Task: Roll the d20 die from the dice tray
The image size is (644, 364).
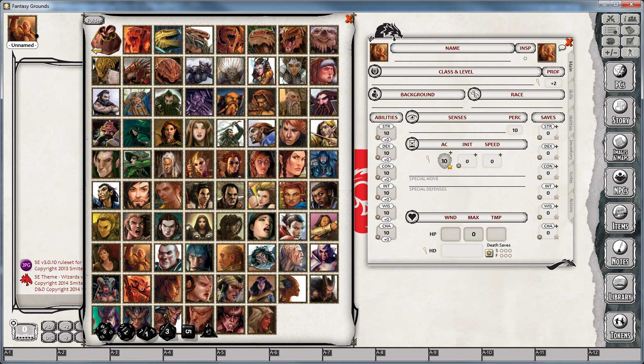Action: click(x=105, y=332)
